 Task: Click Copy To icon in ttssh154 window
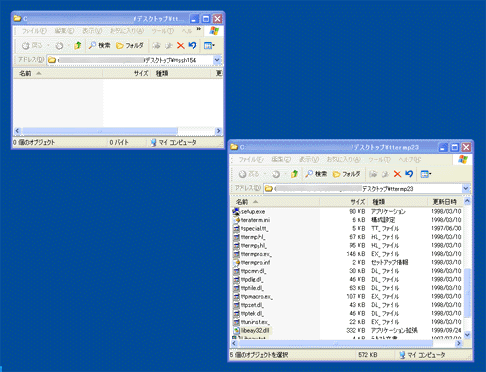(x=169, y=46)
